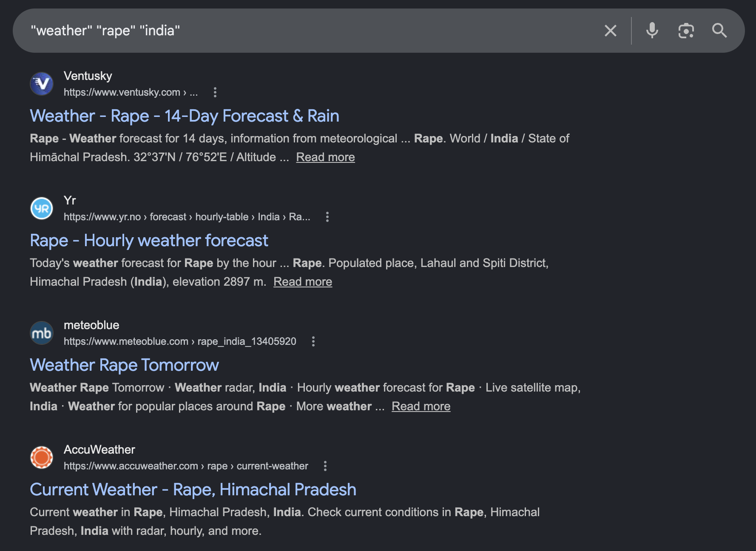Open the 14-Day Forecast & Rain result

pos(185,116)
